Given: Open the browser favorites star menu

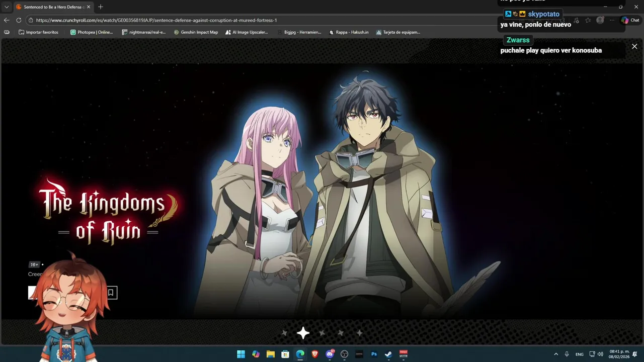Looking at the screenshot, I should [x=588, y=20].
